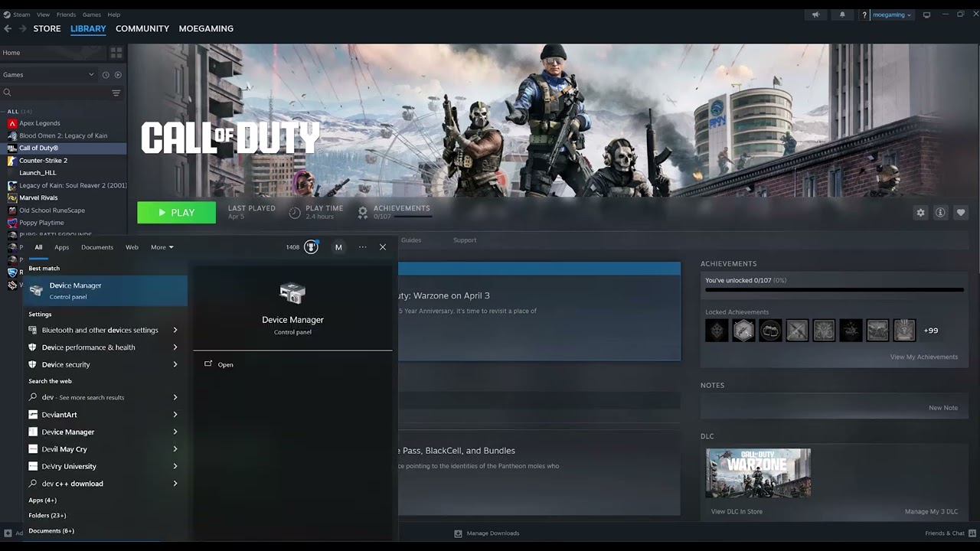The height and width of the screenshot is (551, 980).
Task: Expand dev c++ download result arrow
Action: pyautogui.click(x=175, y=484)
